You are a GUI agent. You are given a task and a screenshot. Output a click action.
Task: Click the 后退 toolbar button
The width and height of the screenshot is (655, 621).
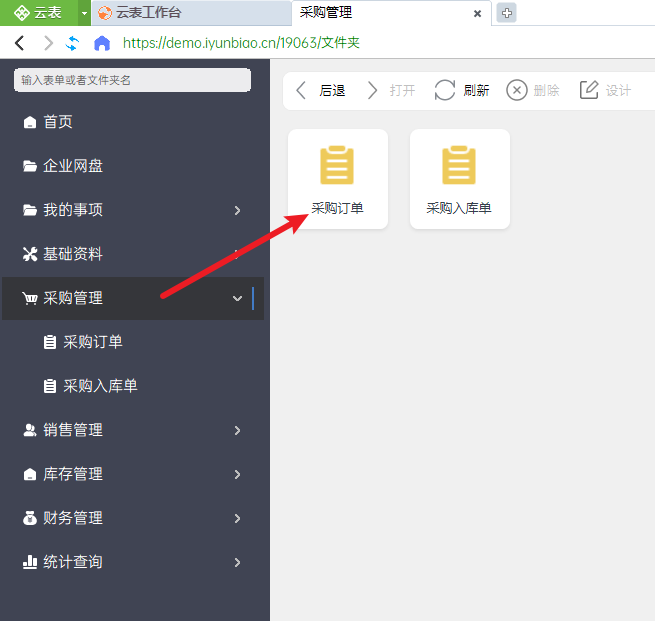point(320,90)
